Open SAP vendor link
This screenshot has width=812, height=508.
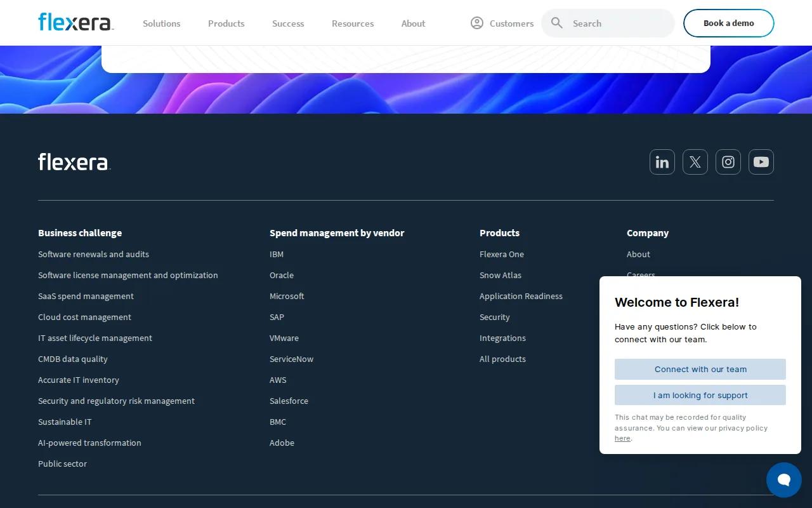point(277,317)
